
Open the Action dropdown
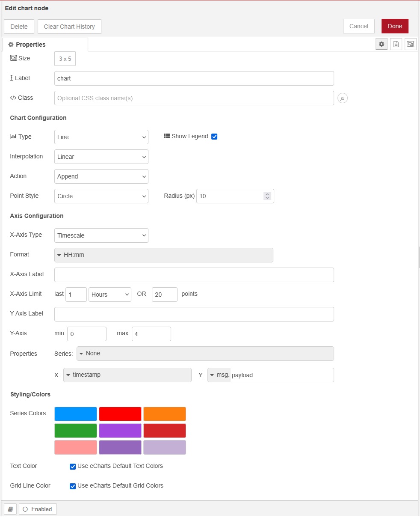(101, 176)
